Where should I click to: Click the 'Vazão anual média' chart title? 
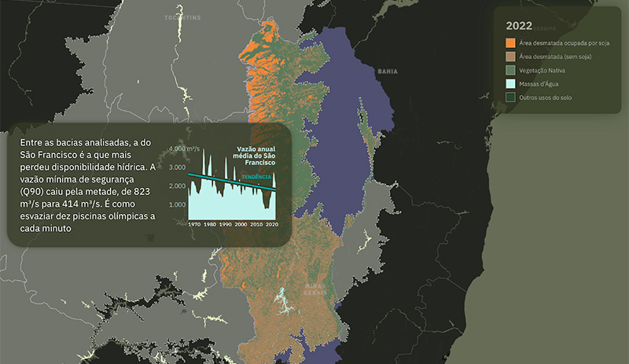coord(256,156)
